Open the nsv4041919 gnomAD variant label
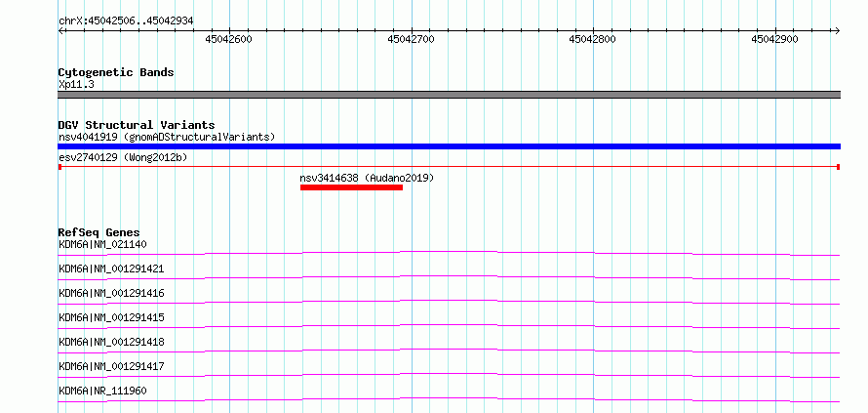The width and height of the screenshot is (868, 413). [167, 137]
